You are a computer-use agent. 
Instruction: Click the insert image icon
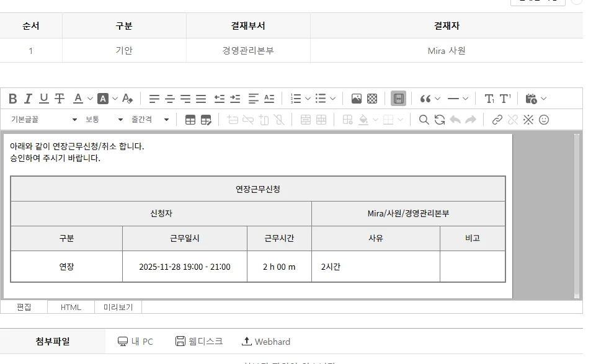click(x=357, y=99)
